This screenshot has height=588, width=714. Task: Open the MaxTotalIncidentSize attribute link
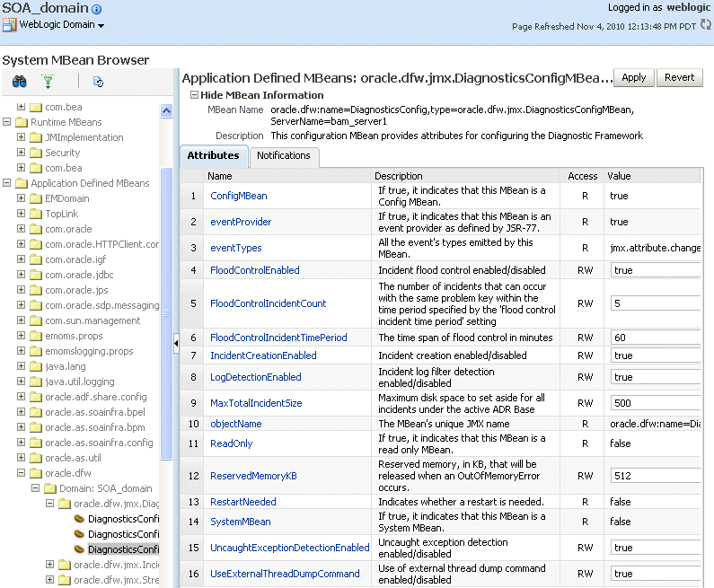tap(256, 403)
